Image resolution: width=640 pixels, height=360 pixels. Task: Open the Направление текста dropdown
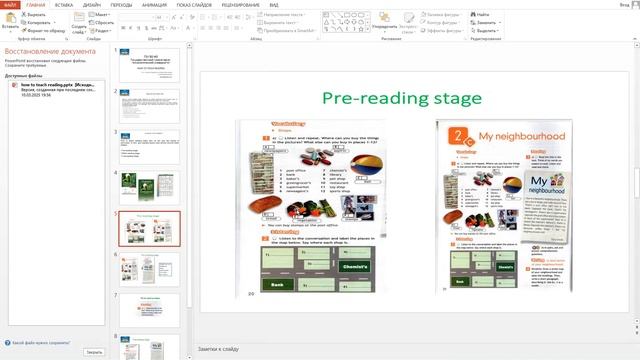coord(282,15)
